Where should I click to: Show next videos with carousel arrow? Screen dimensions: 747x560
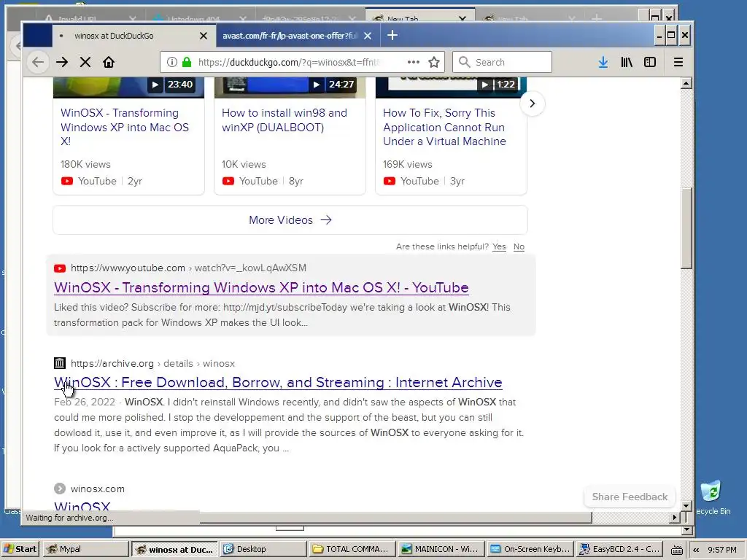point(532,104)
